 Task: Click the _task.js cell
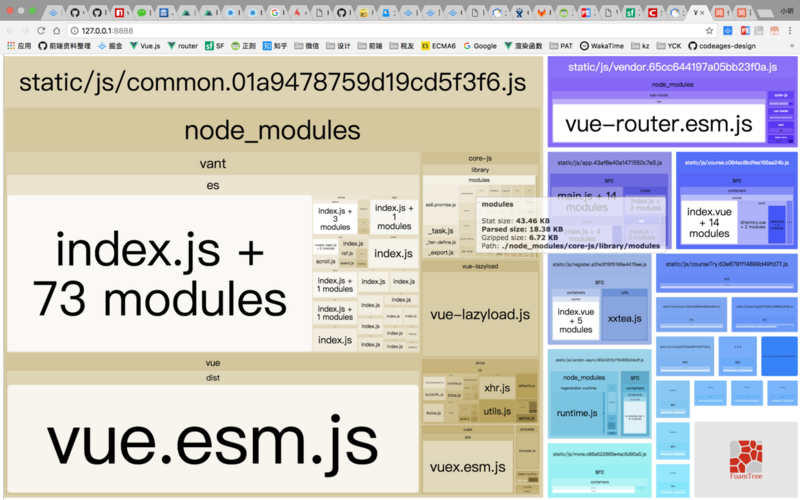441,231
